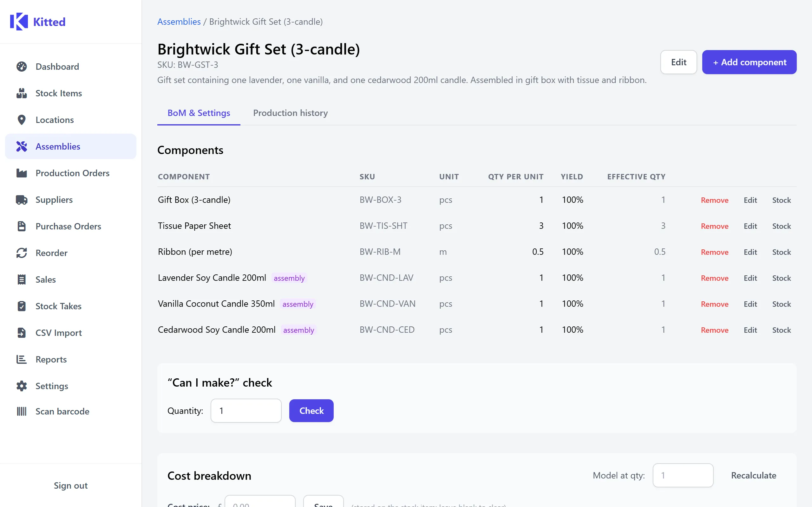Select the BoM & Settings tab

(199, 113)
